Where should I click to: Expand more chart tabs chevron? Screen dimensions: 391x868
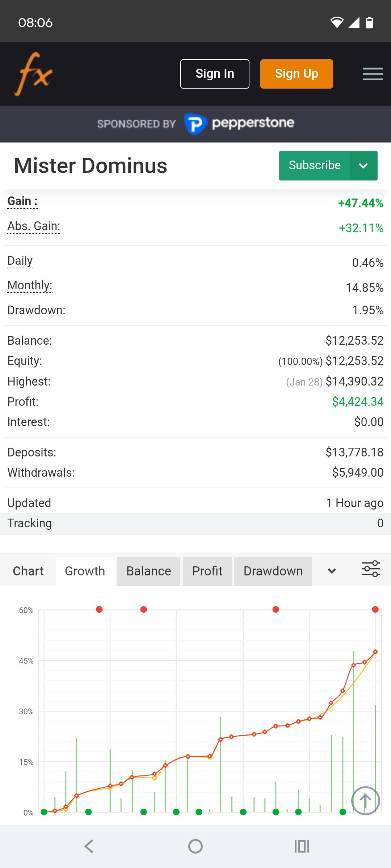[332, 571]
